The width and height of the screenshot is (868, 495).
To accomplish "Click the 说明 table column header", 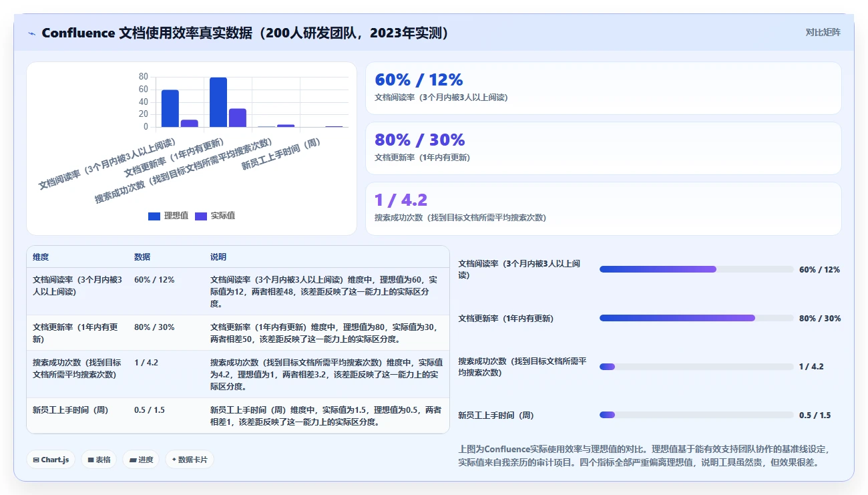I will (218, 257).
